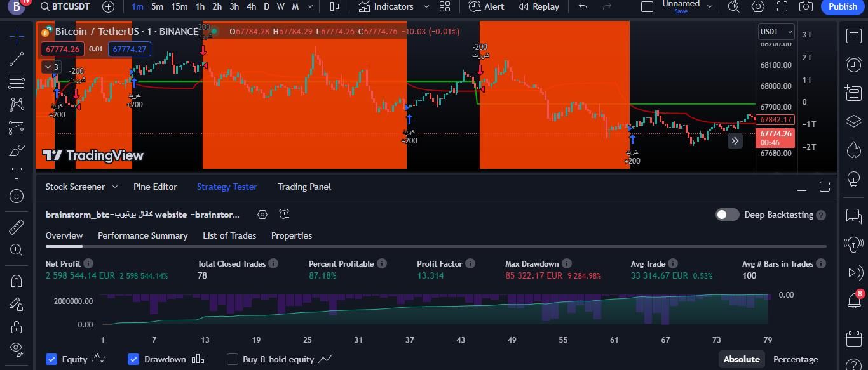868x370 pixels.
Task: Select the ruler measure tool
Action: point(17,227)
